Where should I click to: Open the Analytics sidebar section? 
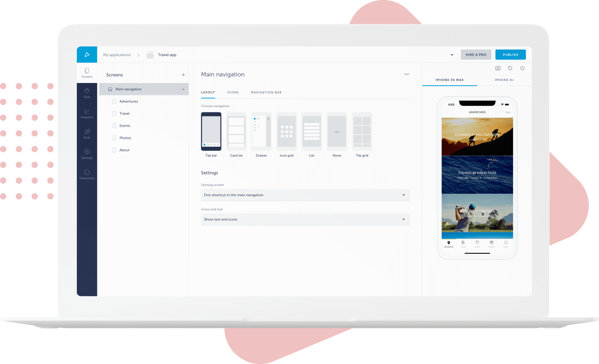[x=87, y=114]
